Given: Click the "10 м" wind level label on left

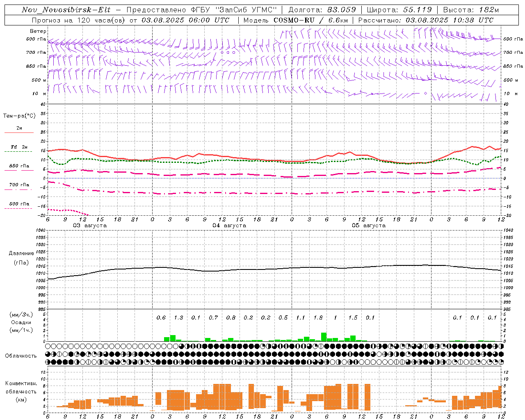Looking at the screenshot, I should coord(39,94).
